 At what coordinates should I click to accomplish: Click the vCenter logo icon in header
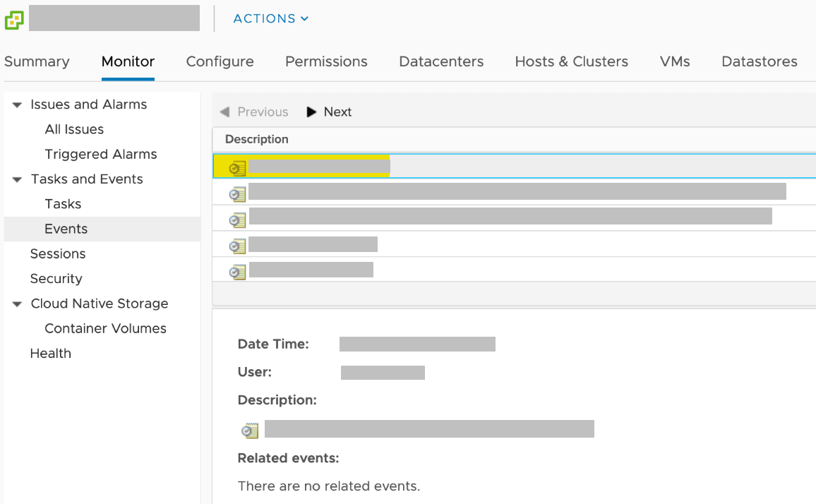pyautogui.click(x=14, y=20)
